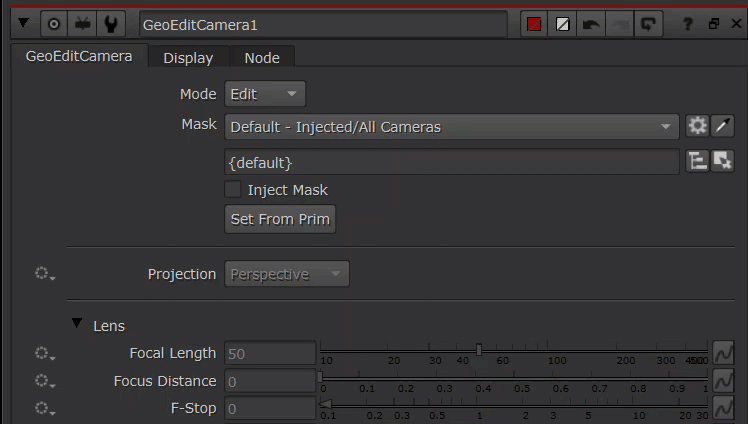This screenshot has height=424, width=748.
Task: Switch to the Node tab
Action: click(x=262, y=58)
